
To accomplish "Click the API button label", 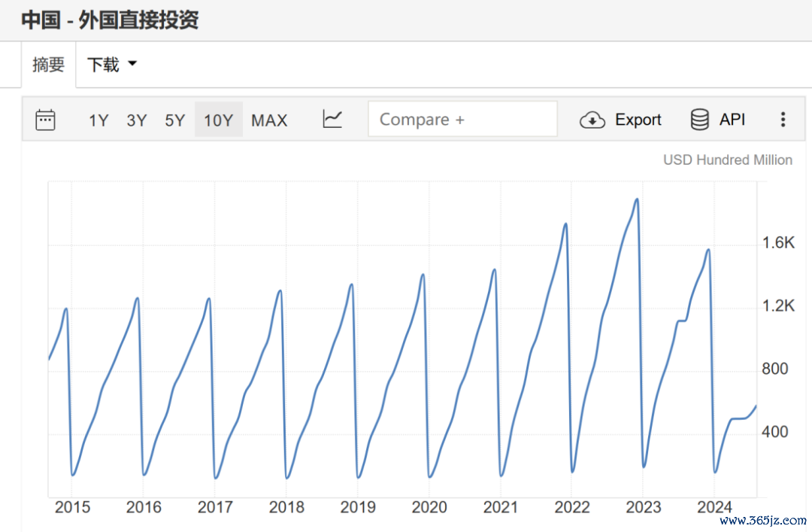I will tap(732, 120).
